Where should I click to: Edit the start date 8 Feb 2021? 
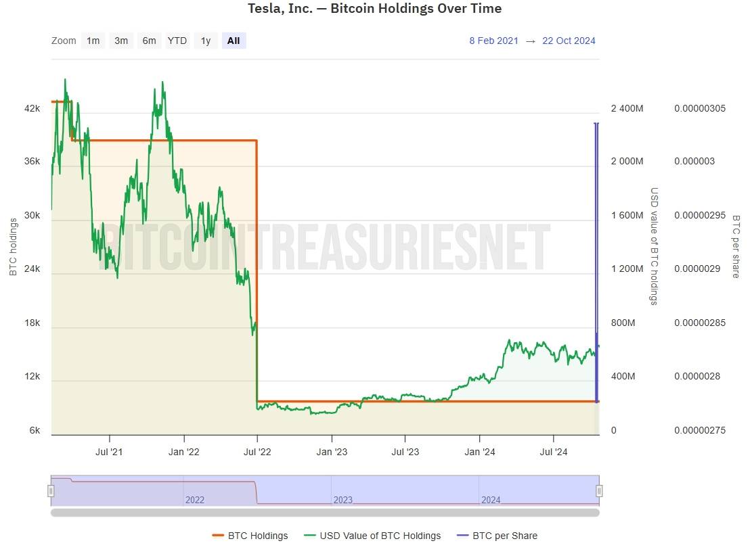[493, 41]
